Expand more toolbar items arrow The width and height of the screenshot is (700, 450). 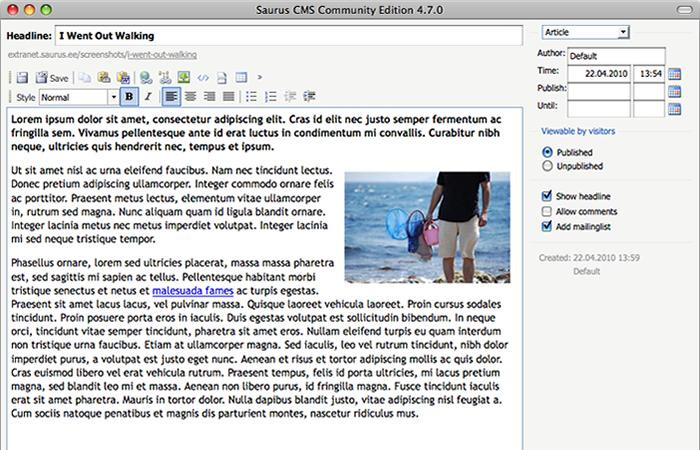coord(259,77)
